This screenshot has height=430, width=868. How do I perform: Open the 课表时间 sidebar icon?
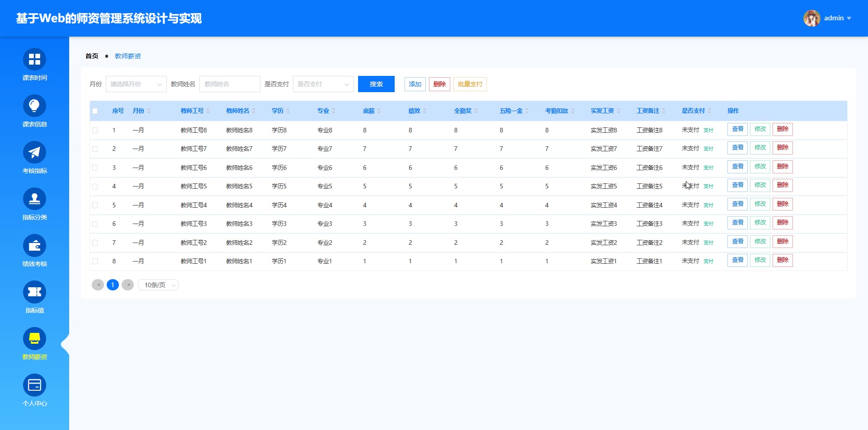[x=34, y=60]
